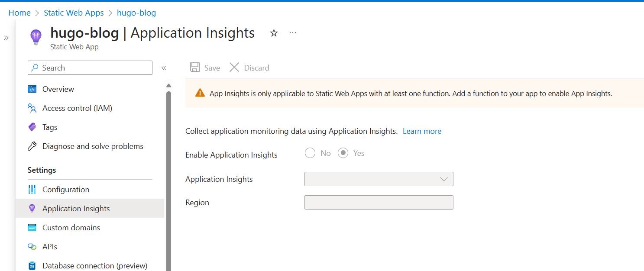Click the Discard button

pyautogui.click(x=249, y=68)
